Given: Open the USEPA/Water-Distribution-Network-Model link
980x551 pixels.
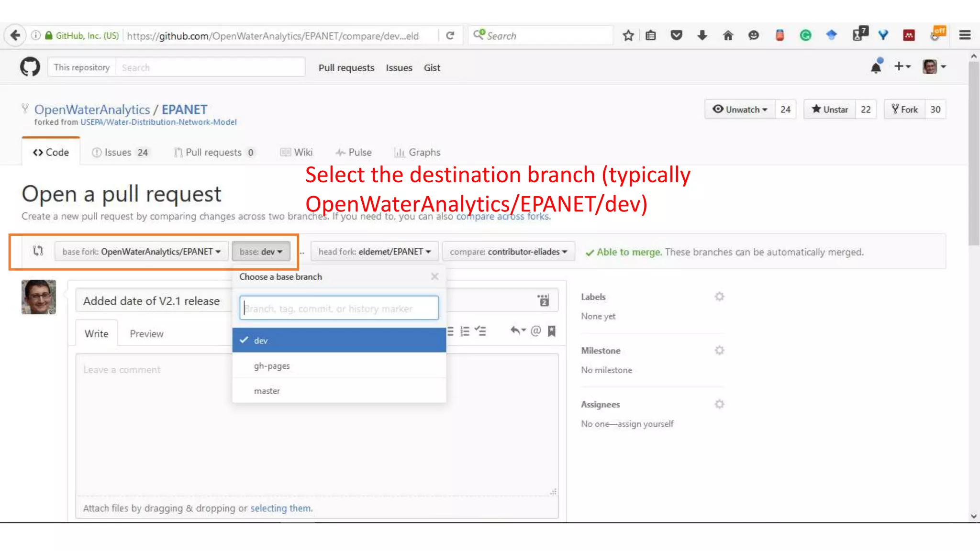Looking at the screenshot, I should [158, 122].
